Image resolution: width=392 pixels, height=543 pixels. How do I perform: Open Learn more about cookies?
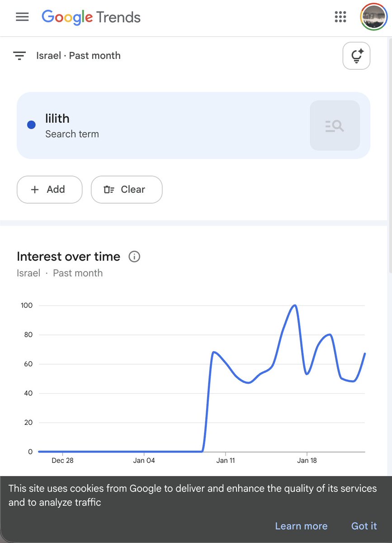pyautogui.click(x=301, y=526)
